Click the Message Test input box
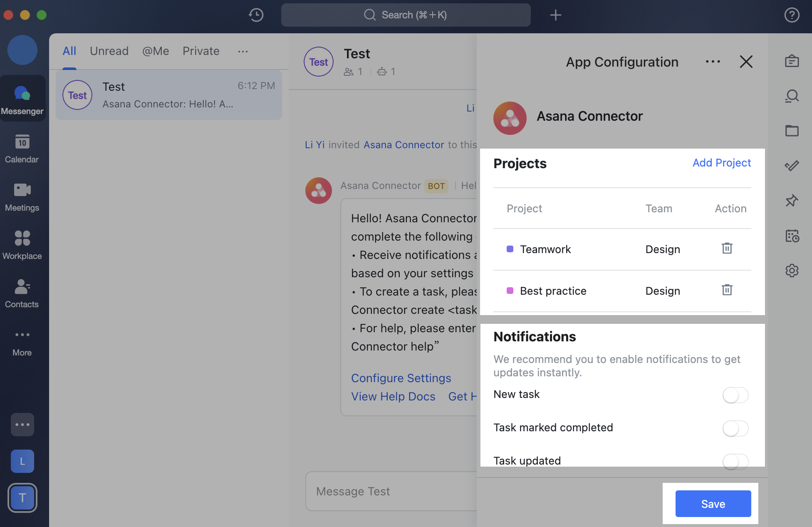 391,491
